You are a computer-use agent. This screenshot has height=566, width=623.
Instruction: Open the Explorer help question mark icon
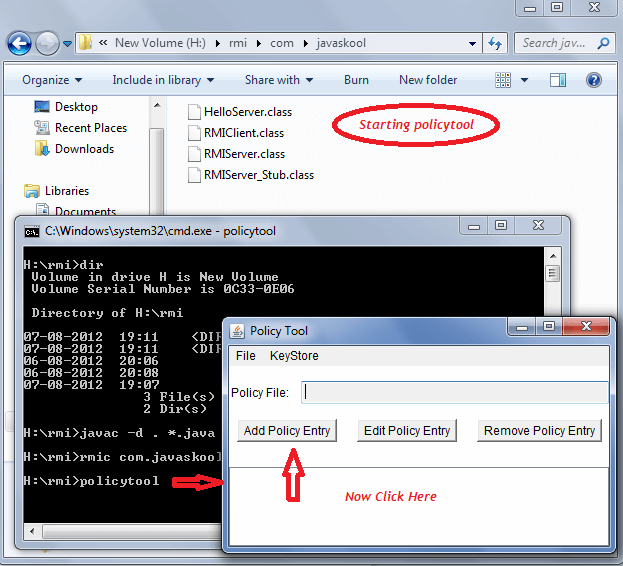(x=593, y=80)
